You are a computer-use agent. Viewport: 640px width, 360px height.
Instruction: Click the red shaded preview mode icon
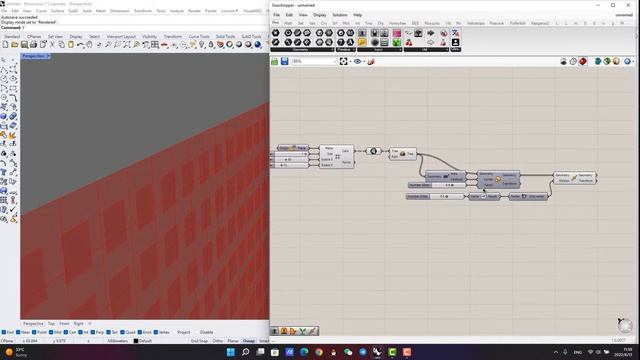click(583, 61)
